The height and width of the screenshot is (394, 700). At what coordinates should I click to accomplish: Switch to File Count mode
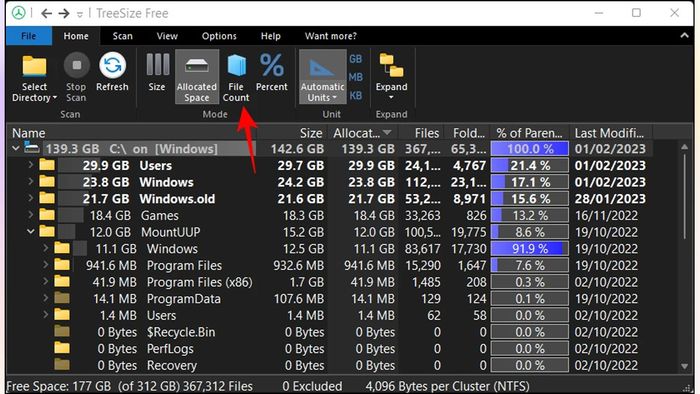pyautogui.click(x=236, y=78)
